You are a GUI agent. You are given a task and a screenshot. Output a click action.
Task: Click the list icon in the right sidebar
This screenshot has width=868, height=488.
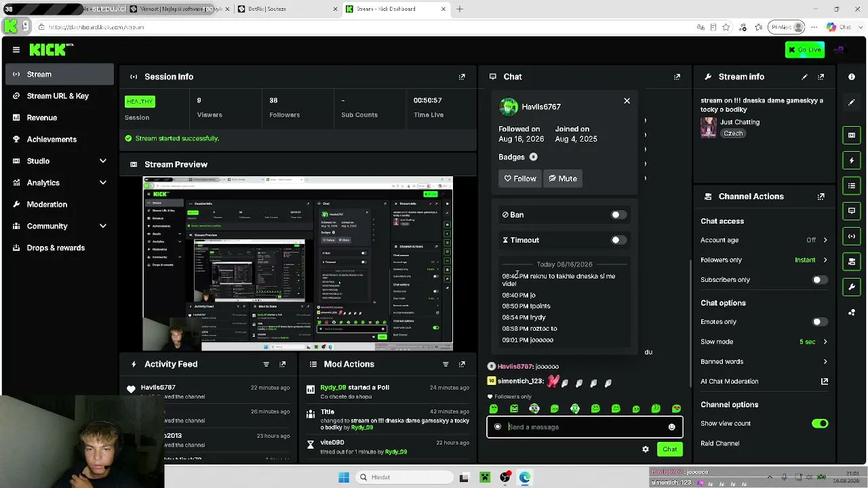coord(852,186)
